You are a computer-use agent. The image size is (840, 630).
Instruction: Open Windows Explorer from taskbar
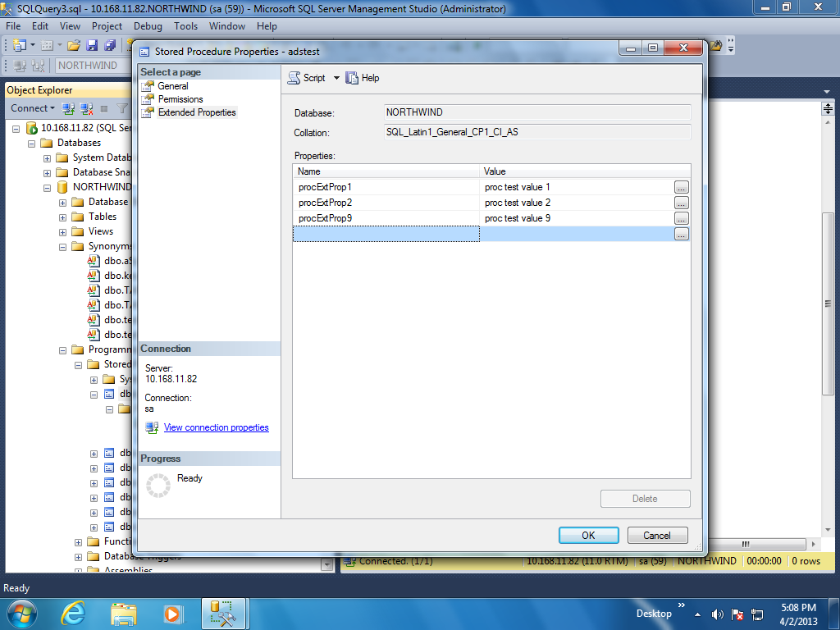pyautogui.click(x=124, y=614)
